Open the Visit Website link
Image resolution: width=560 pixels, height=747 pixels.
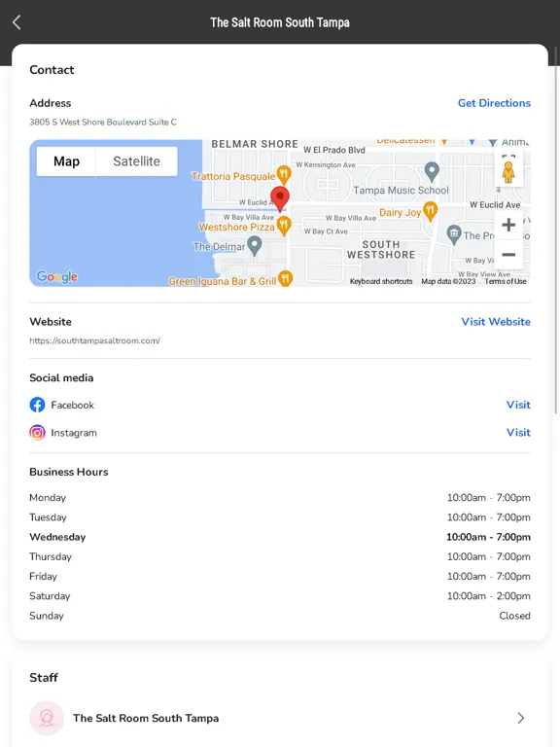click(496, 322)
